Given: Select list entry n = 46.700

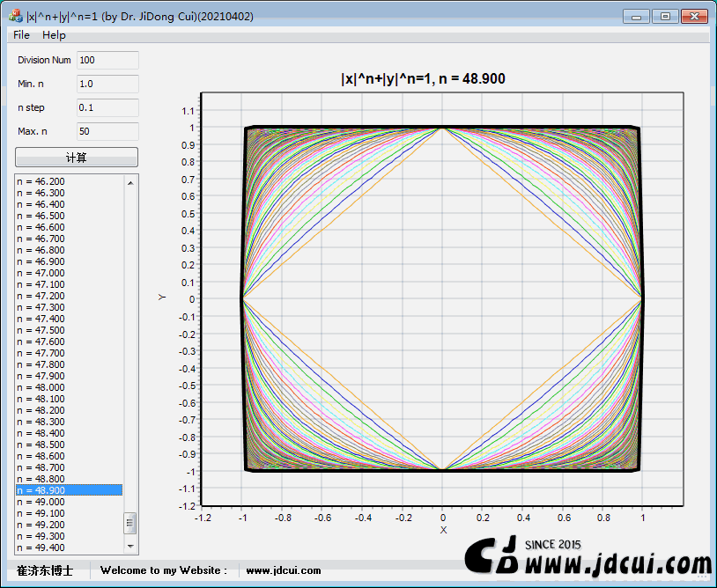Looking at the screenshot, I should click(x=69, y=239).
